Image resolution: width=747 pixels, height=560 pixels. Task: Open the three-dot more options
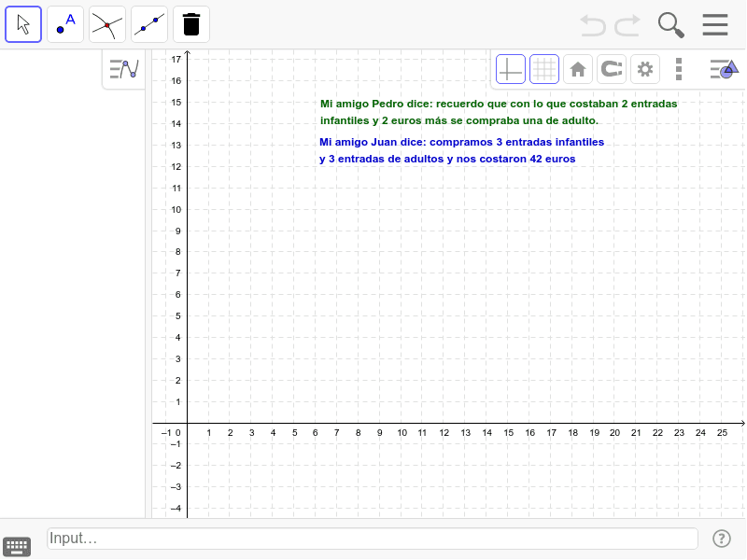(679, 69)
